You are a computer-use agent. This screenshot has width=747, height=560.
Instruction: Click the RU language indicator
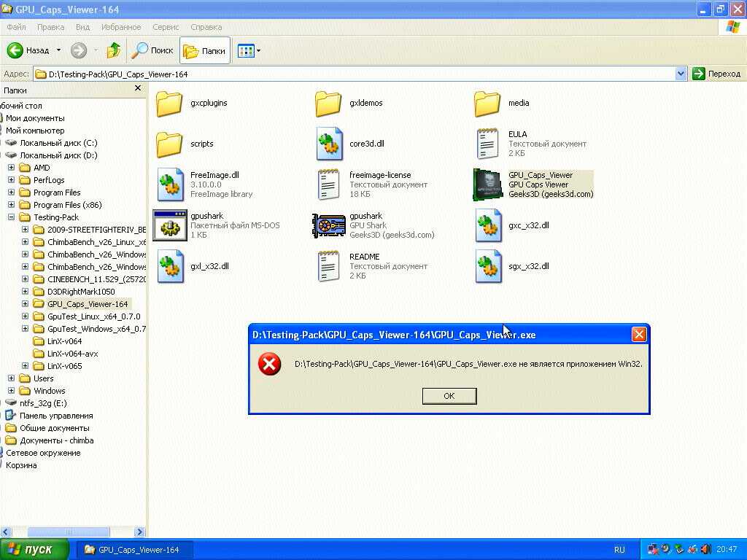[x=619, y=550]
